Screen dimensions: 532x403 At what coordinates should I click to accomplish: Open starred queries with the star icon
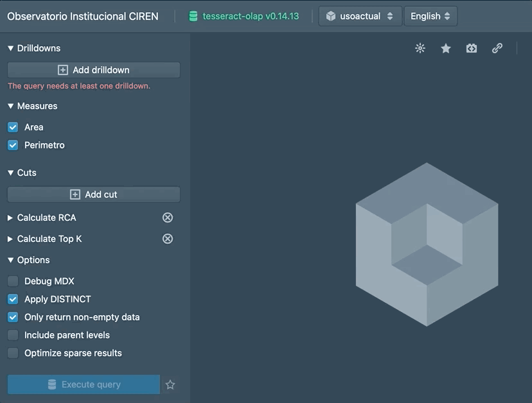pos(446,49)
